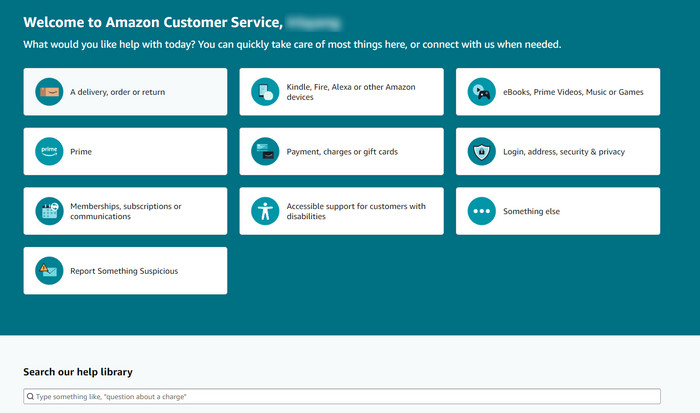Click the accessibility person icon
The image size is (700, 413).
point(265,211)
